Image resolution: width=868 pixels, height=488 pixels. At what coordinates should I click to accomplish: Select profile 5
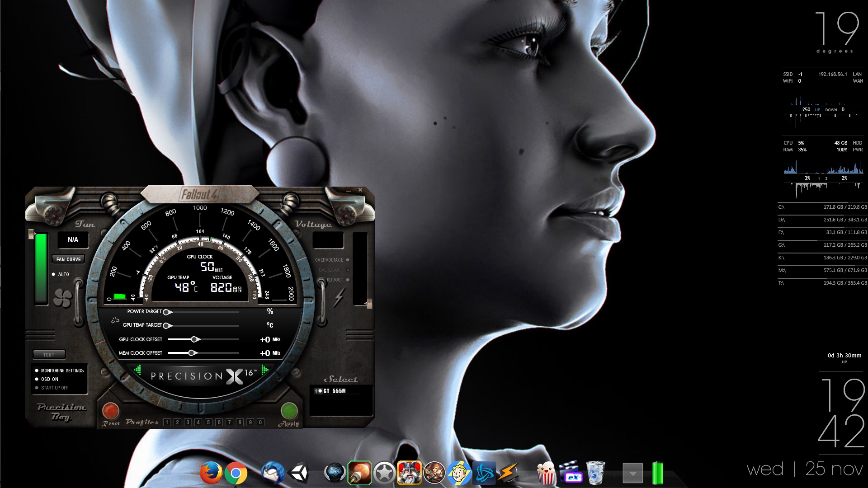point(208,422)
